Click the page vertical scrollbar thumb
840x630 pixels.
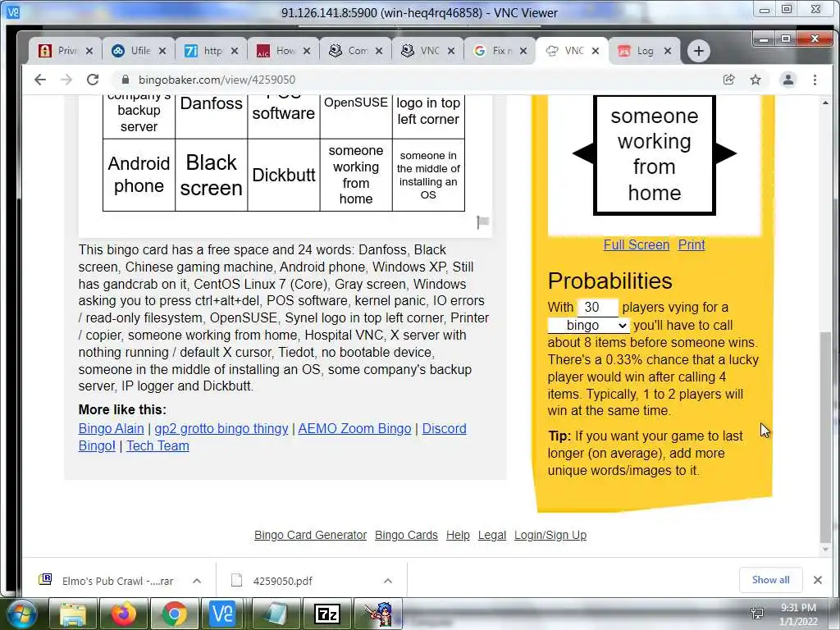point(825,438)
